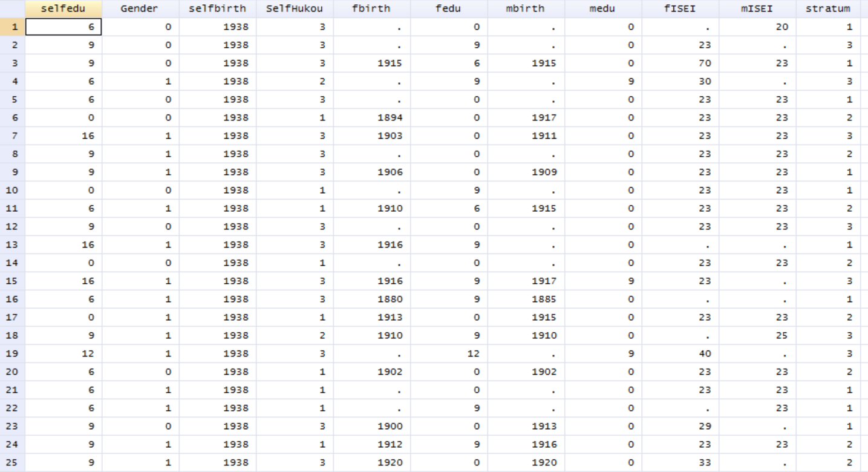Screen dimensions: 868x472
Task: Click the fbirth column header
Action: pos(371,8)
